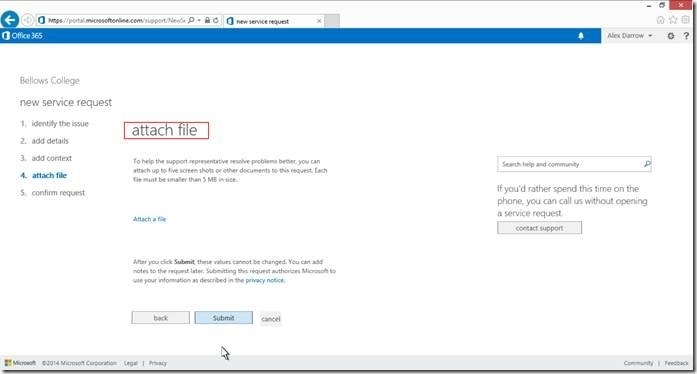Open the privacy notice link
This screenshot has width=697, height=374.
tap(264, 280)
